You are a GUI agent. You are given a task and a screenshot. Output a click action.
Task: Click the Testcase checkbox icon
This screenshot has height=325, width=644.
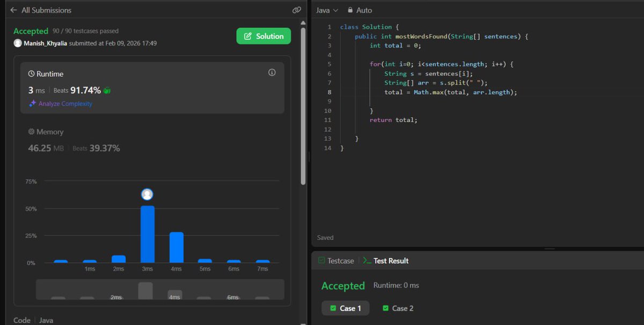(x=321, y=261)
